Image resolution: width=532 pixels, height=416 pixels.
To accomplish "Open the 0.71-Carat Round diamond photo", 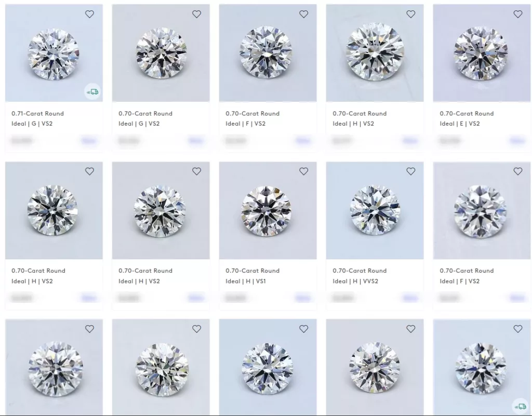I will point(54,53).
